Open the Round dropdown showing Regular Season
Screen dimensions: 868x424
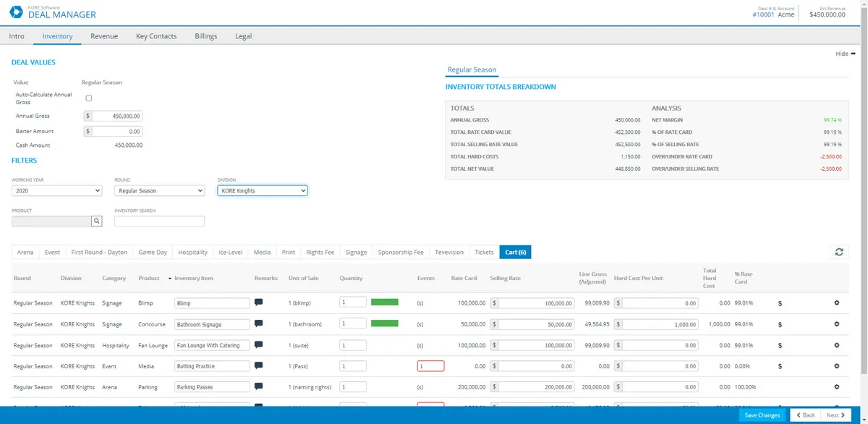tap(160, 190)
